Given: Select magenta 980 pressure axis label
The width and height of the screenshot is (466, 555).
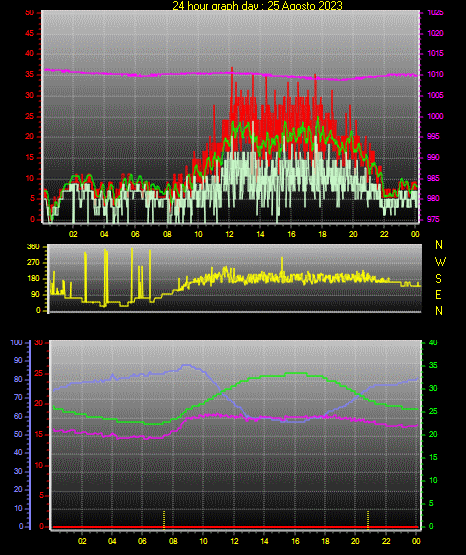Looking at the screenshot, I should pyautogui.click(x=433, y=198).
